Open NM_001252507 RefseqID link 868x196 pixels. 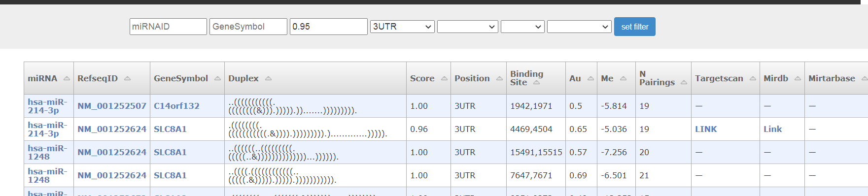[112, 106]
